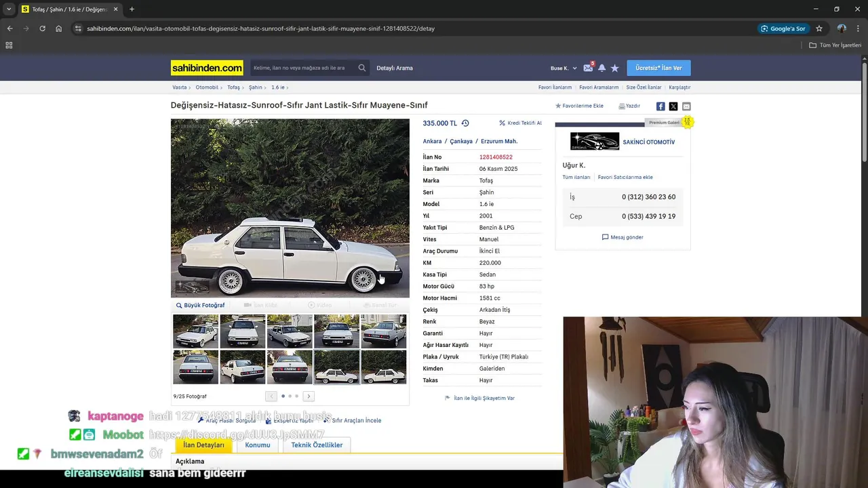Switch to Konumu tab

pos(258,445)
